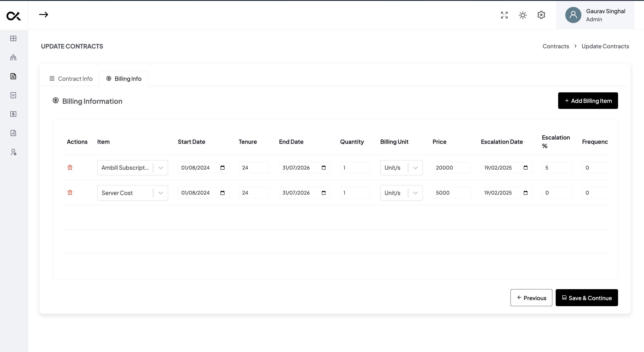Toggle light/dark theme with sun icon
The height and width of the screenshot is (352, 644).
[523, 15]
